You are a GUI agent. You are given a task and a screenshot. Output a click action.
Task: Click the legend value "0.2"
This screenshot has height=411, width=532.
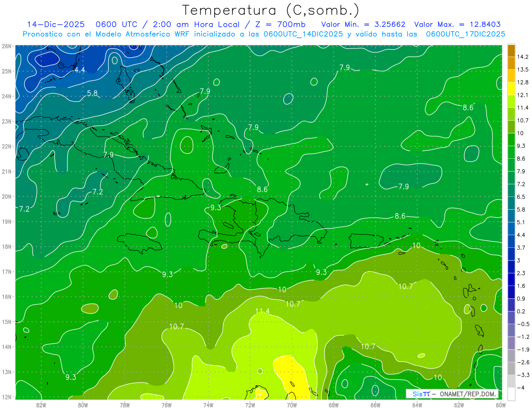click(x=521, y=311)
